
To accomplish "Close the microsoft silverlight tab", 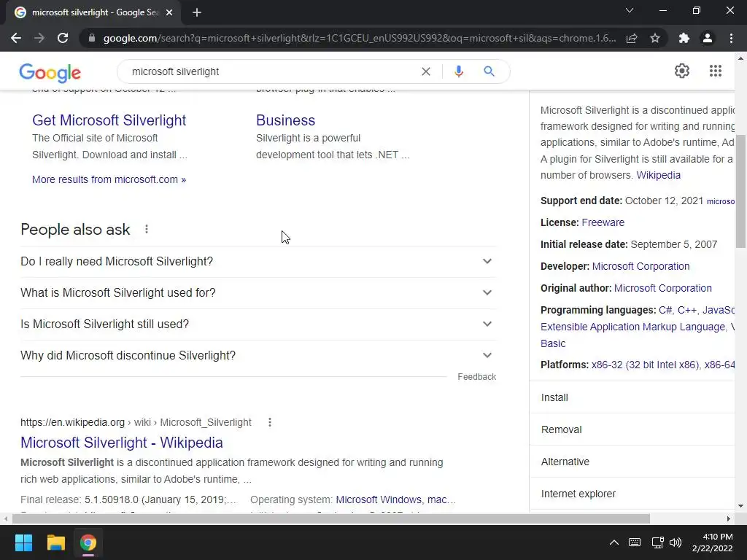I will tap(169, 13).
